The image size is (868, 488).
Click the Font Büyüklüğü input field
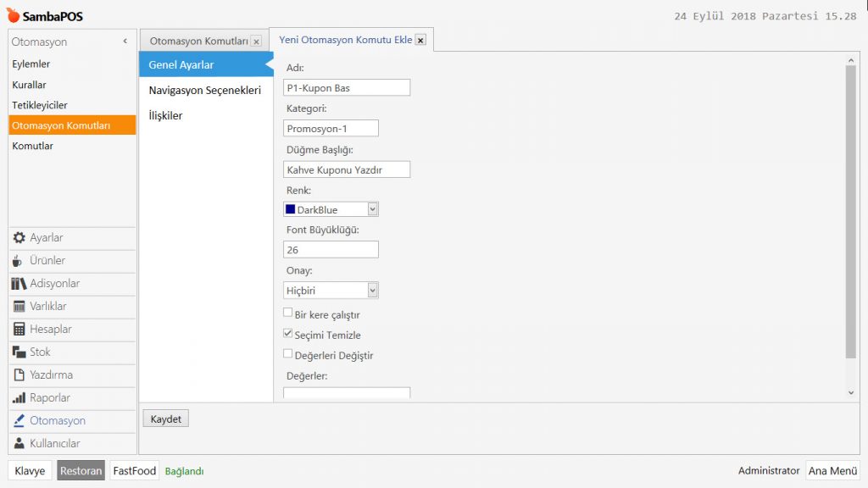[x=331, y=250]
